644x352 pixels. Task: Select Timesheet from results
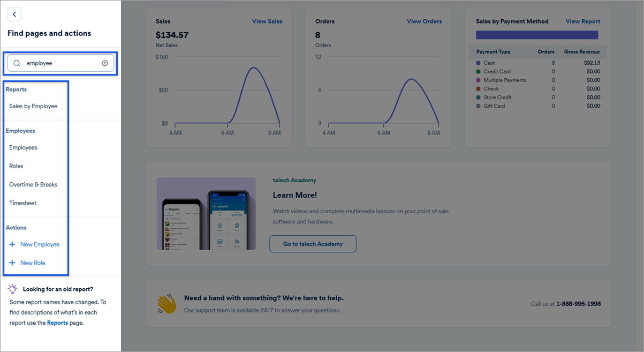pos(23,203)
